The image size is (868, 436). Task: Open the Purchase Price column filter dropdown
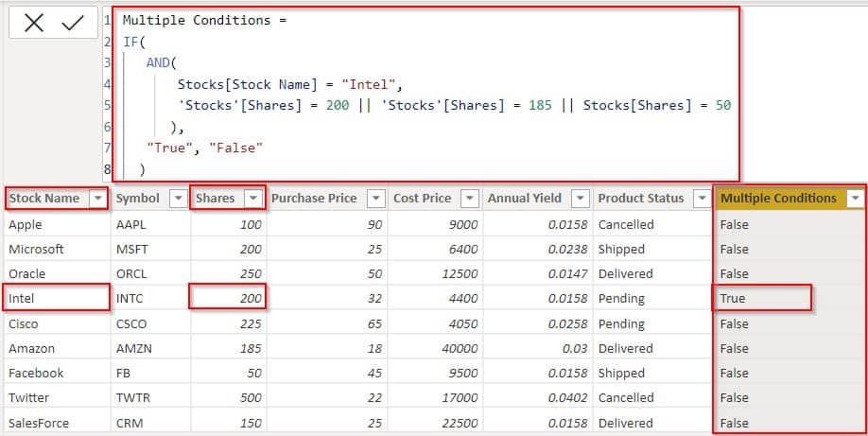pyautogui.click(x=376, y=199)
